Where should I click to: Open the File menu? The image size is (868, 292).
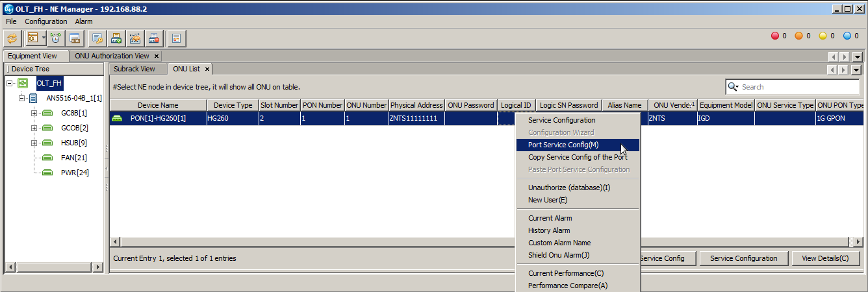[11, 21]
